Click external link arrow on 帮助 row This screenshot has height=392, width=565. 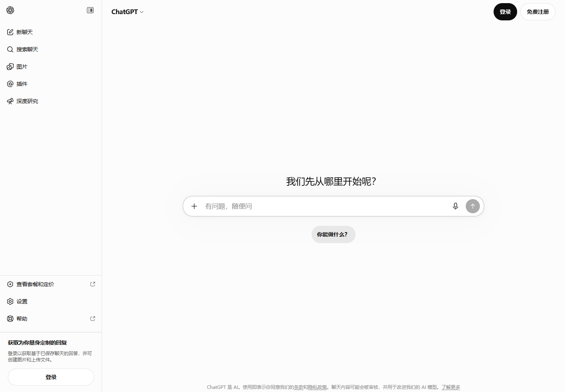[93, 319]
